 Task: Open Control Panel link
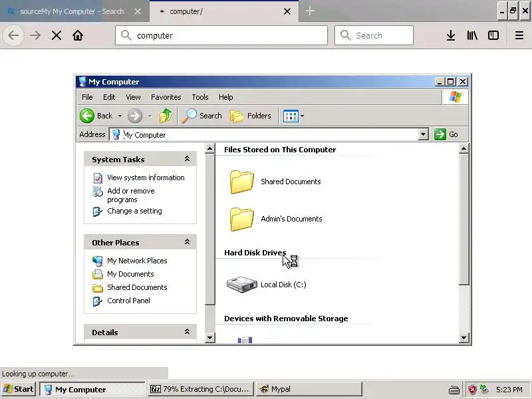128,301
